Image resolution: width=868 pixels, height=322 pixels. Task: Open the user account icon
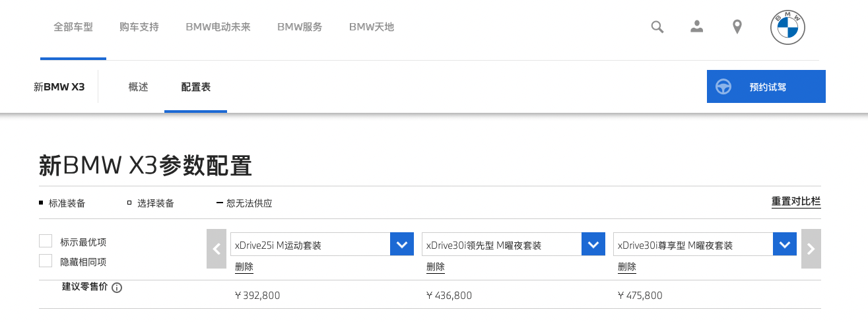tap(696, 26)
